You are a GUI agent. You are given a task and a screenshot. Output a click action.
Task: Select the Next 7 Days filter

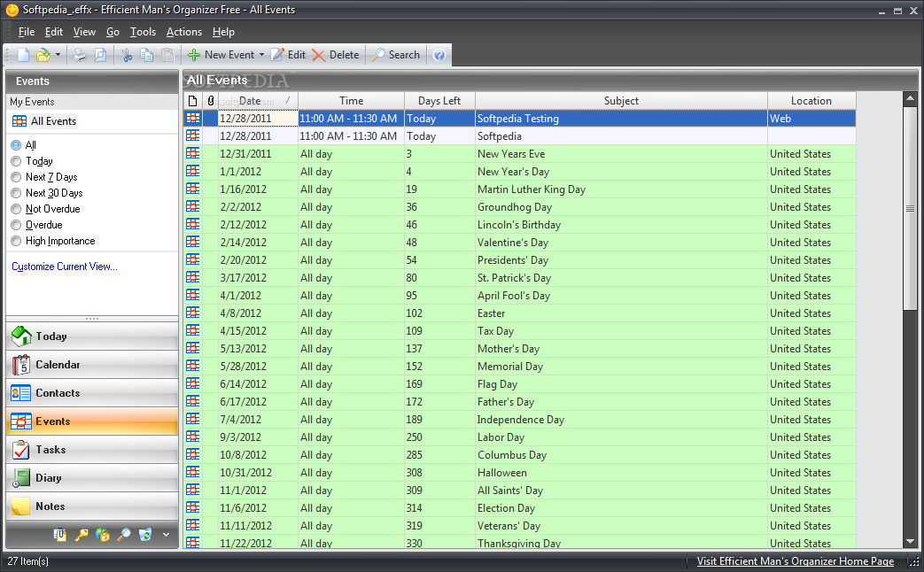click(16, 177)
